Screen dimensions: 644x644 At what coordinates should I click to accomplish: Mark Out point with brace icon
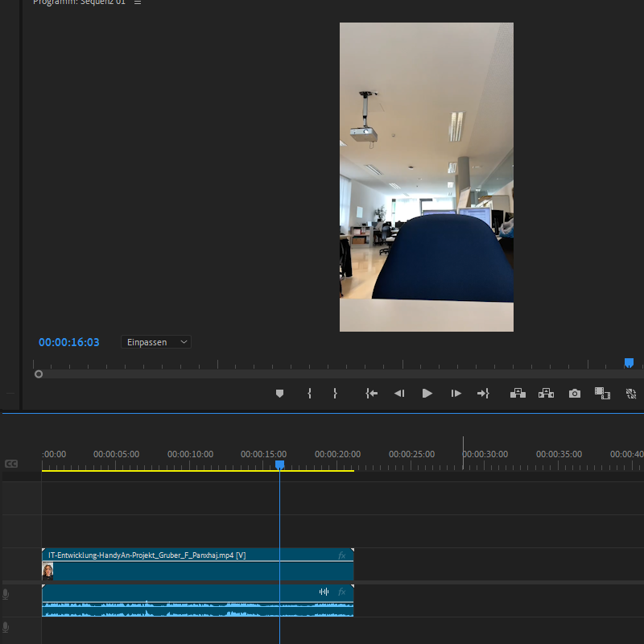[x=335, y=394]
